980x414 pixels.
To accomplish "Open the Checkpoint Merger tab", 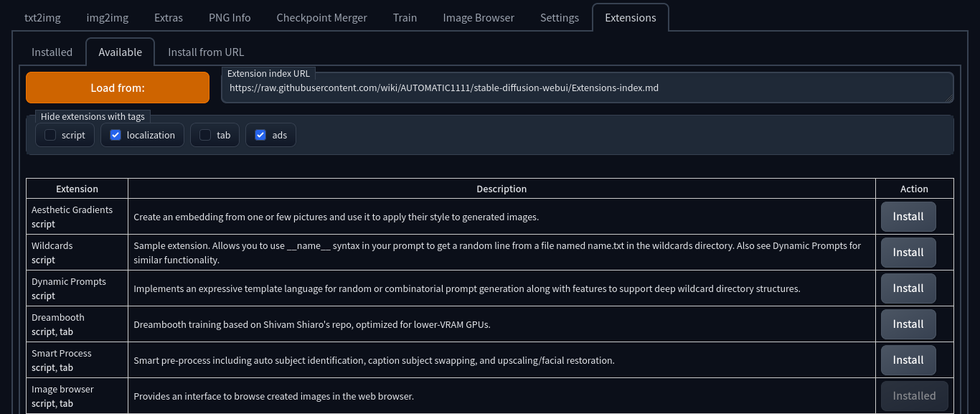I will click(x=321, y=17).
